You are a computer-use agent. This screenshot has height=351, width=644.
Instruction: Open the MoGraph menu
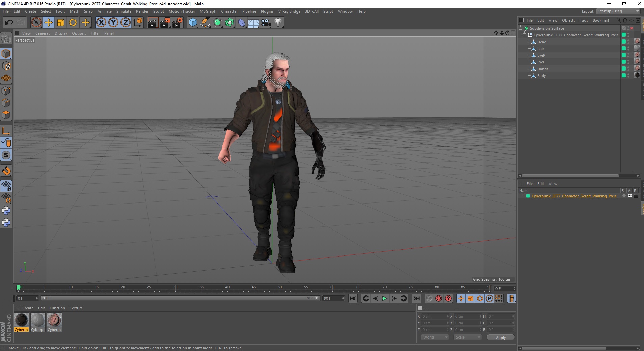pos(208,11)
